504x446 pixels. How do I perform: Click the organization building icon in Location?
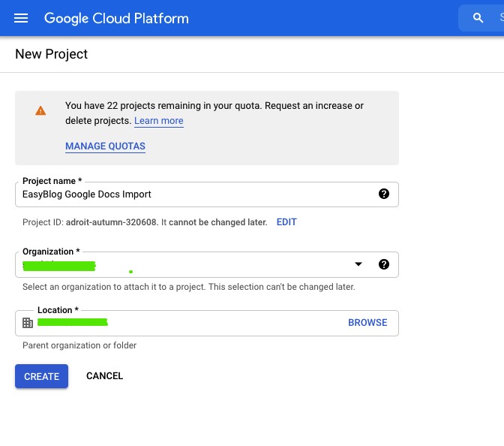(28, 323)
